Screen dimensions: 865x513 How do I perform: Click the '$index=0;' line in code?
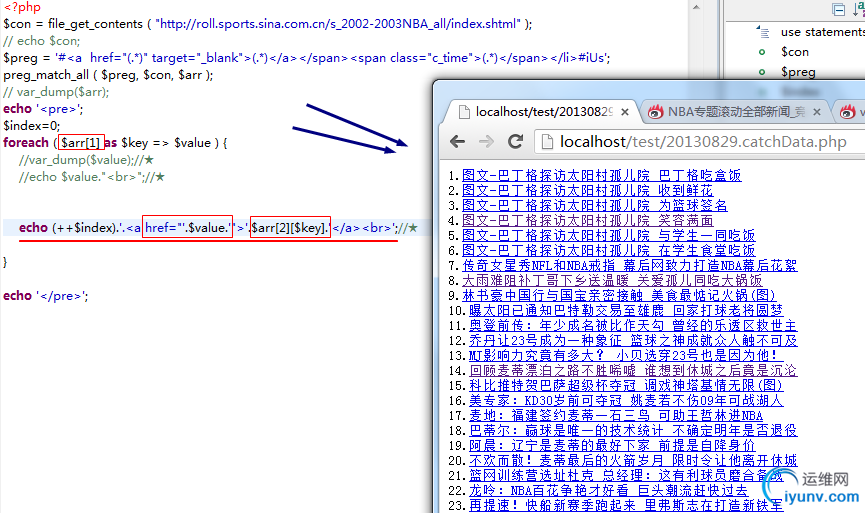pyautogui.click(x=31, y=126)
